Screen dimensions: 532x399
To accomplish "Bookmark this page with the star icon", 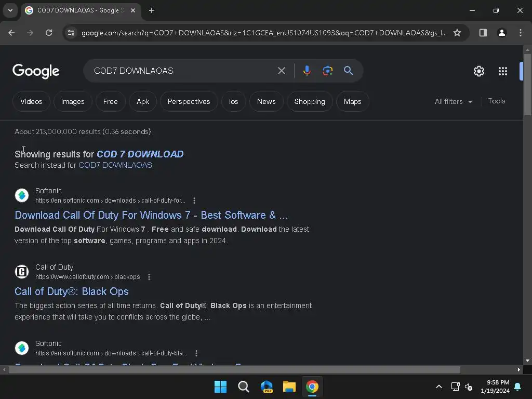I will coord(457,33).
